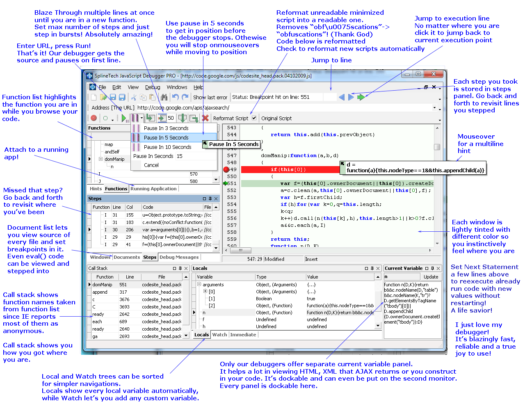525x420 pixels.
Task: Jump to execution line with green arrow
Action: pos(361,97)
